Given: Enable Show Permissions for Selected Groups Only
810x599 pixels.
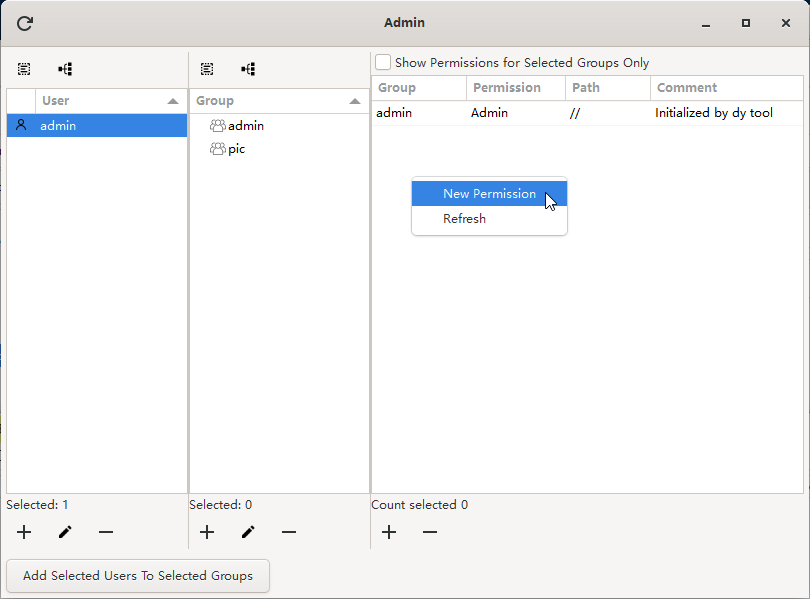Looking at the screenshot, I should (x=383, y=62).
